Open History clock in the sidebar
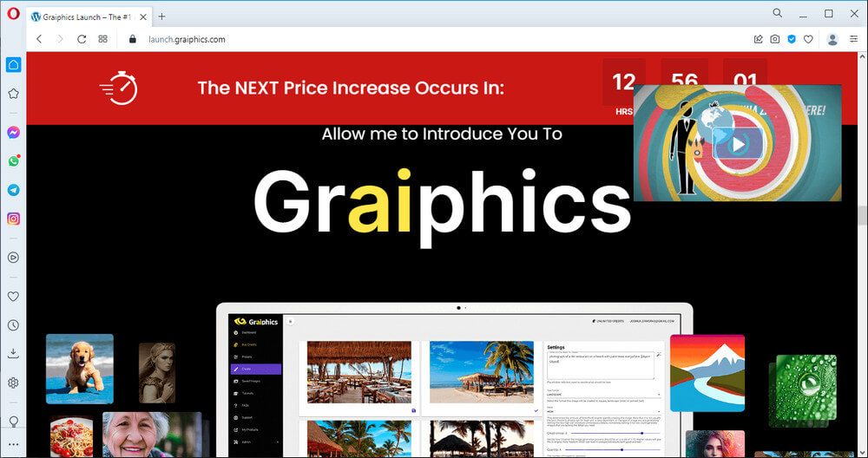 click(13, 325)
